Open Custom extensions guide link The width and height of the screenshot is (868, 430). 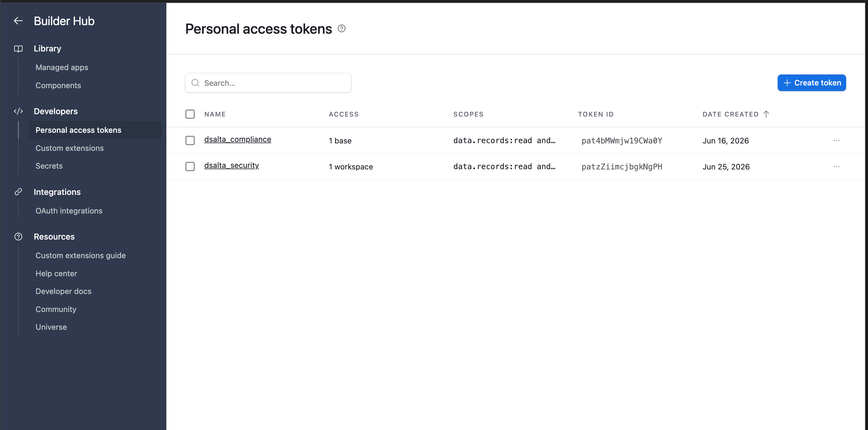pos(81,256)
